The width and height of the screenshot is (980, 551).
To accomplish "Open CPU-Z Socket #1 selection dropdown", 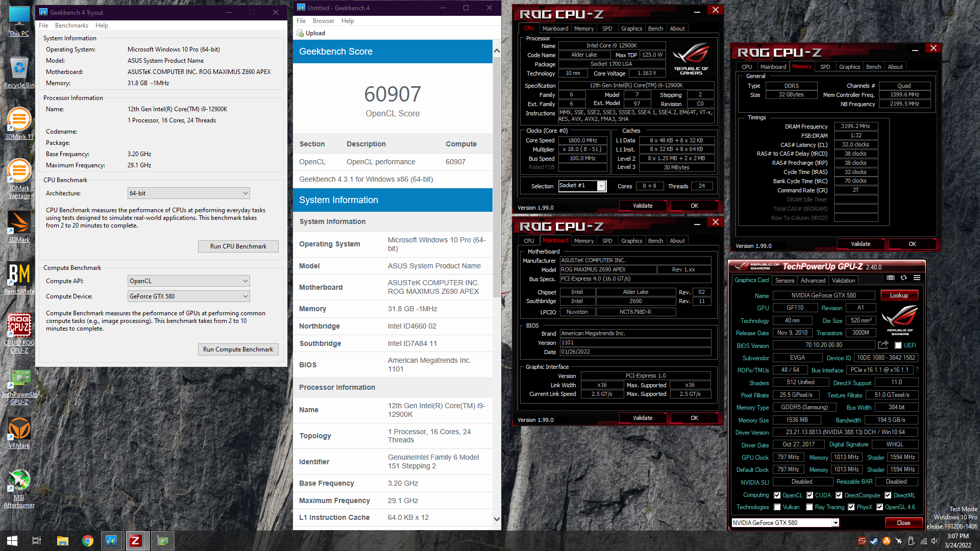I will point(582,186).
